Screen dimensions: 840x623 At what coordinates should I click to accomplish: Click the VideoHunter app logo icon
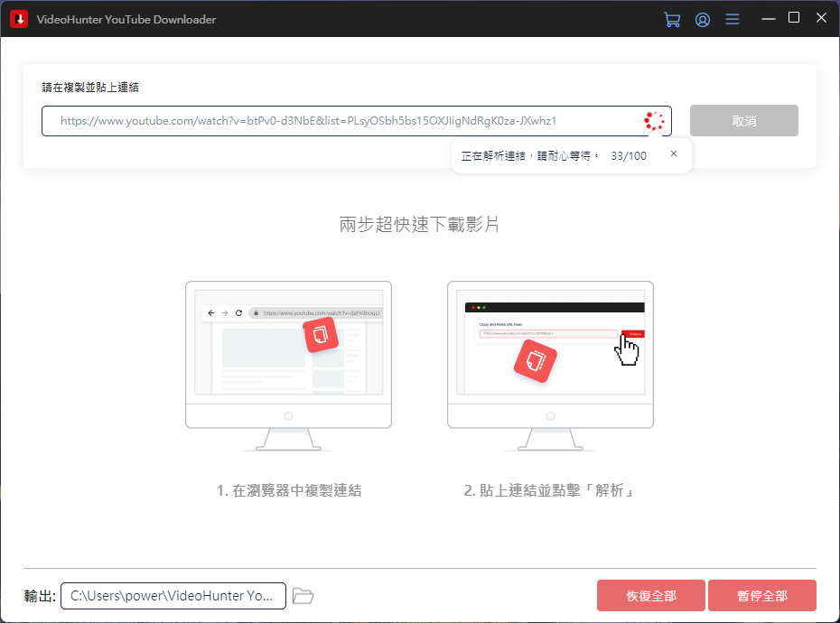[x=18, y=19]
